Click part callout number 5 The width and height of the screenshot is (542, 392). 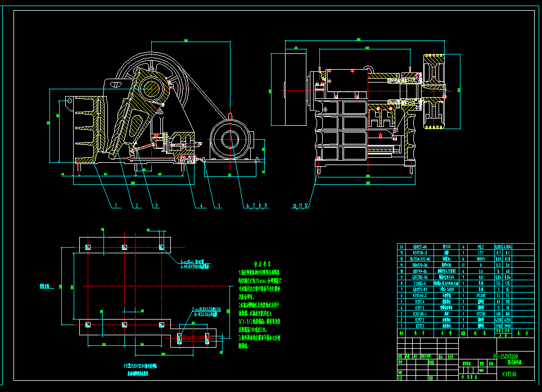point(219,206)
